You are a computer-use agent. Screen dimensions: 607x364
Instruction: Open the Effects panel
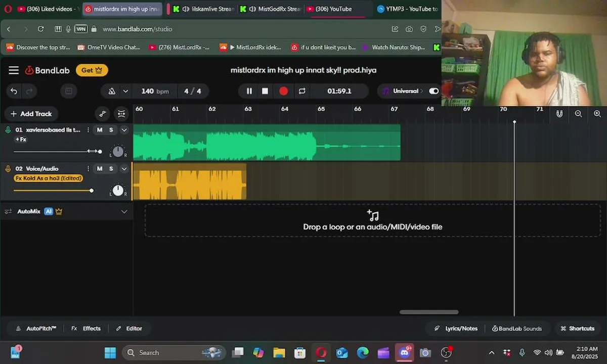tap(86, 329)
